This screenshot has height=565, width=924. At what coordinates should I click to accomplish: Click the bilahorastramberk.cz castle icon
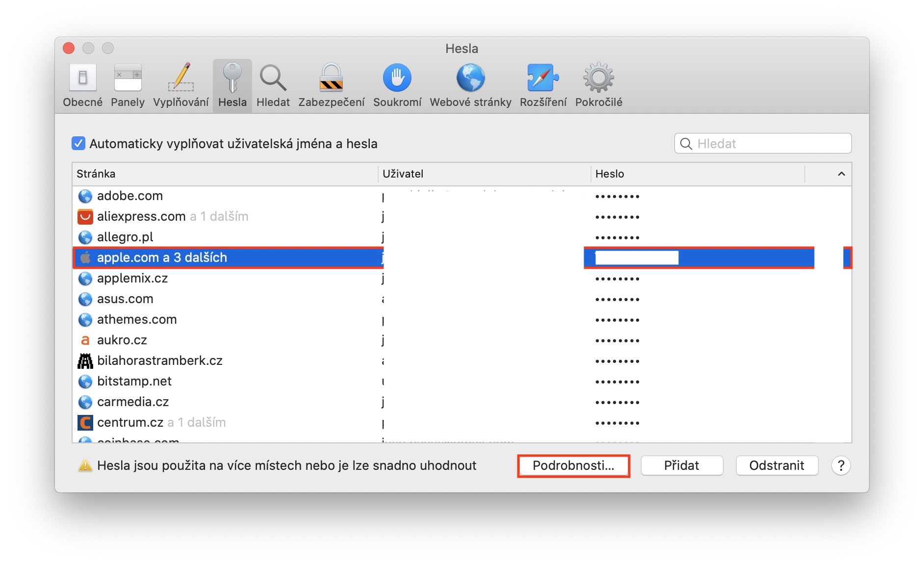click(x=85, y=361)
